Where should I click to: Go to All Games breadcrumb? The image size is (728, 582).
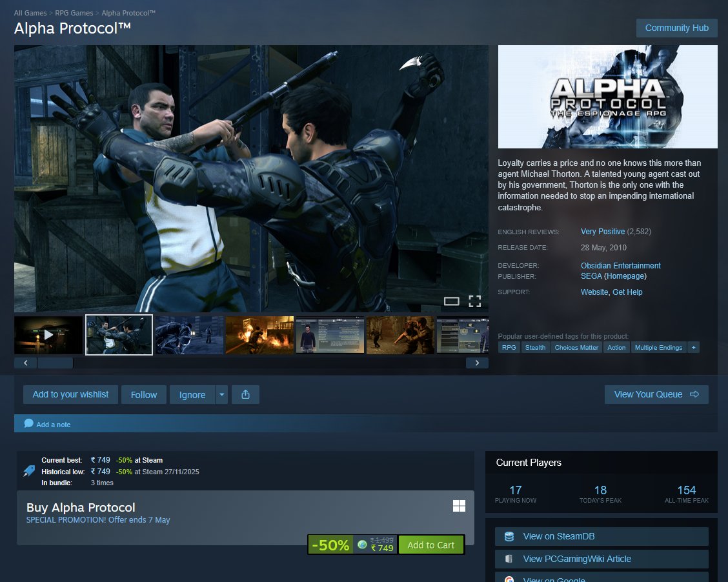[30, 13]
